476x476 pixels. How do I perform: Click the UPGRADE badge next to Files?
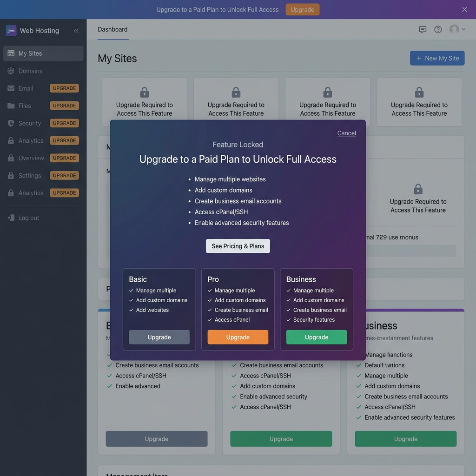(x=64, y=106)
